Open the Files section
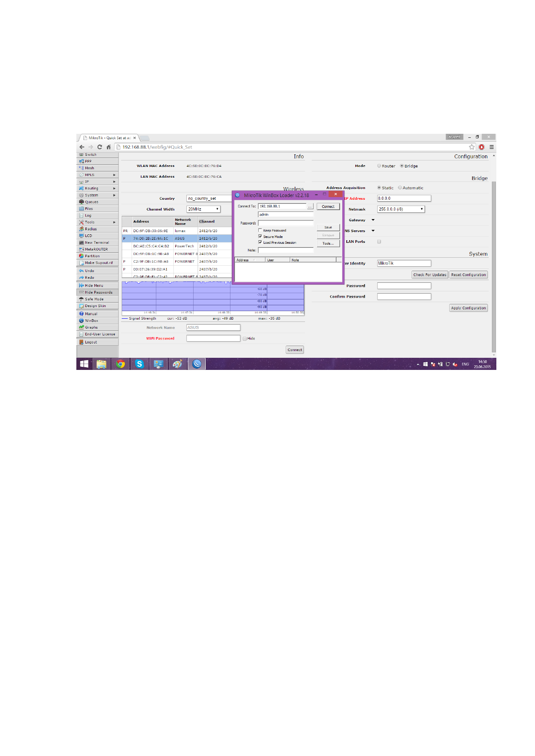The height and width of the screenshot is (756, 535). 97,209
